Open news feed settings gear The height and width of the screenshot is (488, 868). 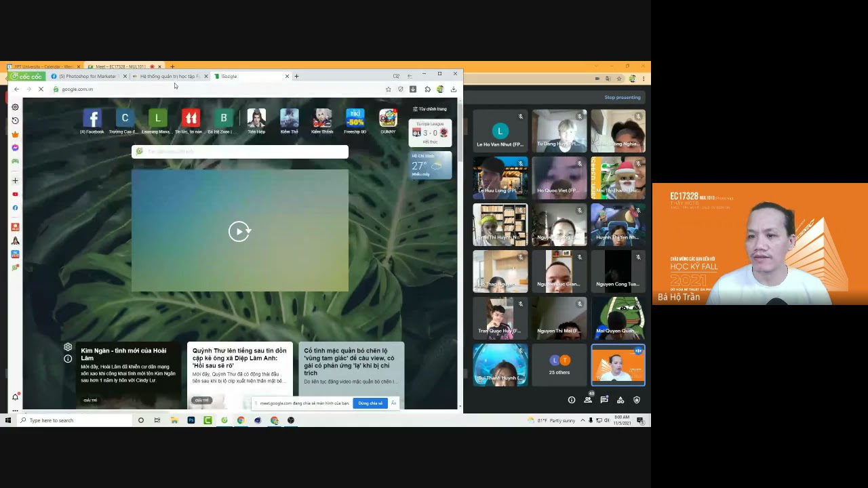68,347
